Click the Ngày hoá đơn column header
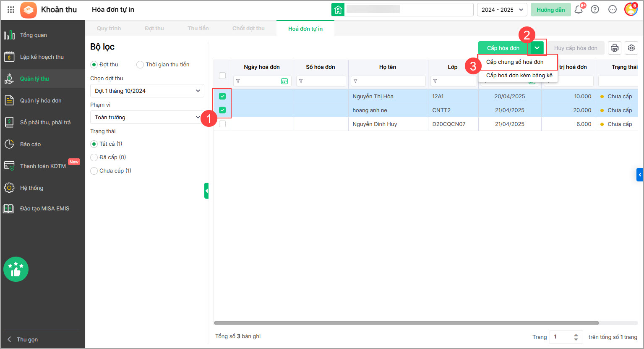The image size is (644, 349). tap(262, 67)
